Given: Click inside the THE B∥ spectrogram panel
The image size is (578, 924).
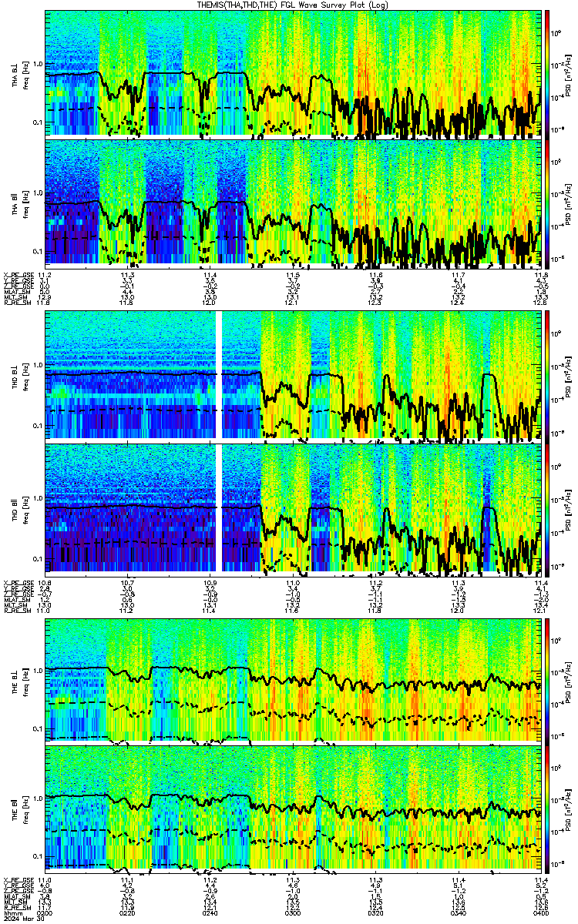Looking at the screenshot, I should [x=293, y=808].
